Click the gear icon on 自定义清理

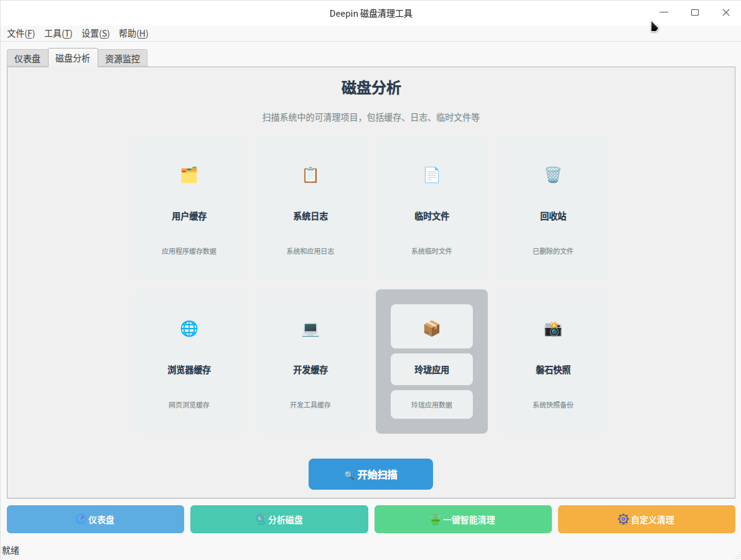pyautogui.click(x=622, y=519)
